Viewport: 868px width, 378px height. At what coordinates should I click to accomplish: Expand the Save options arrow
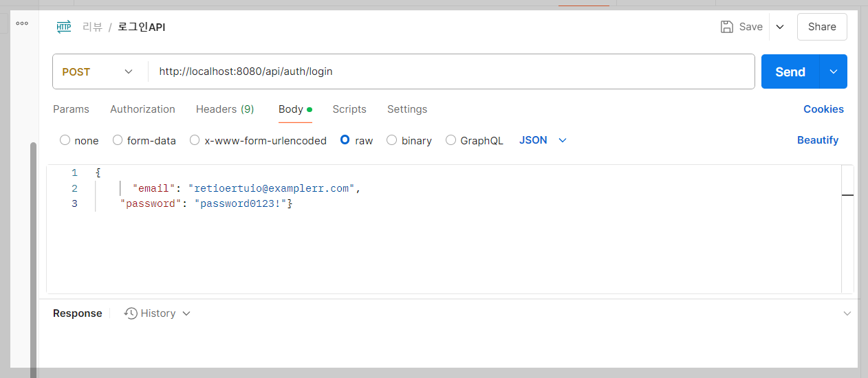coord(780,27)
